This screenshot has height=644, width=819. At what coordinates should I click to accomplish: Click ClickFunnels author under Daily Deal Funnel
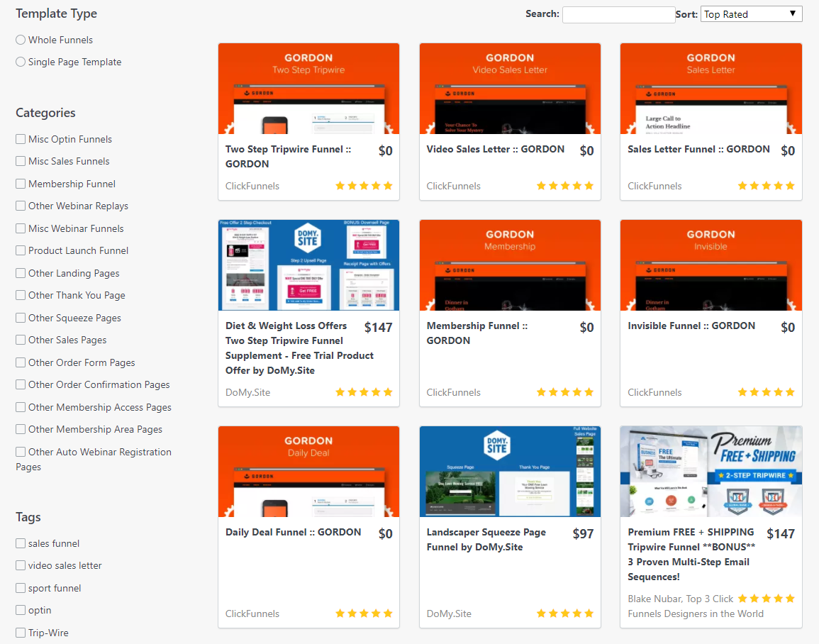coord(252,614)
